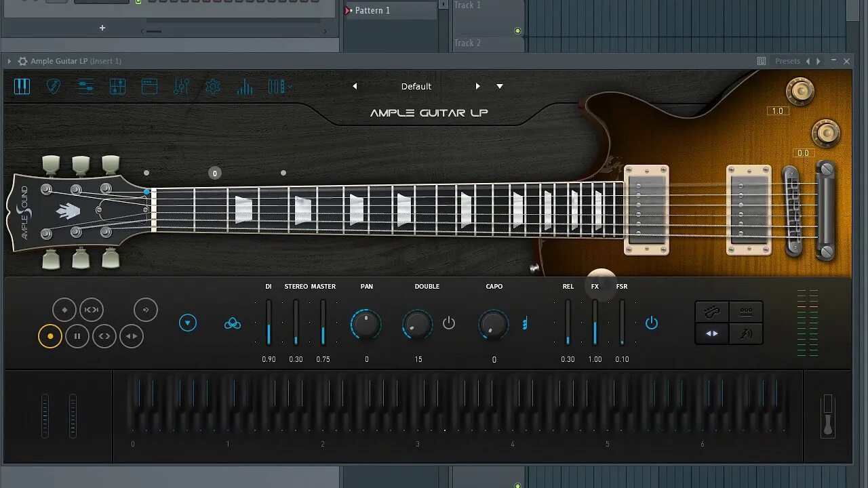The width and height of the screenshot is (868, 488).
Task: Click the left-right triangles round button
Action: pyautogui.click(x=132, y=336)
